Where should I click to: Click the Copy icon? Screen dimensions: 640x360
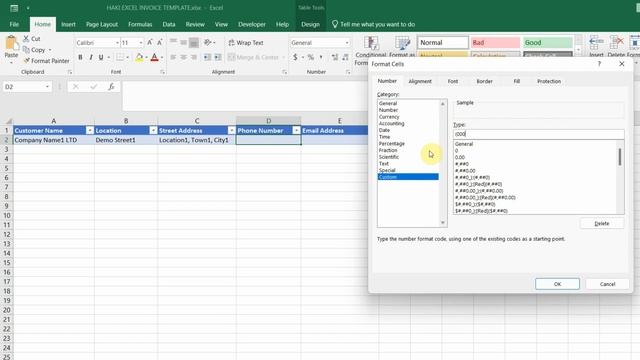26,50
